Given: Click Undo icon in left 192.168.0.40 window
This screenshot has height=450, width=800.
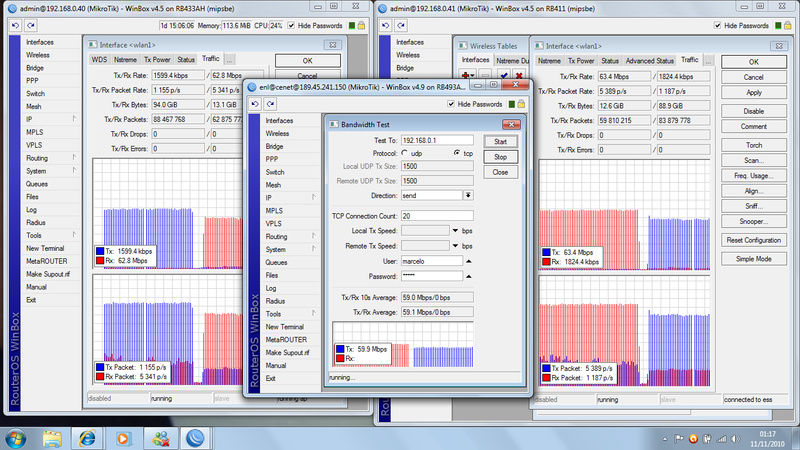Looking at the screenshot, I should 15,25.
